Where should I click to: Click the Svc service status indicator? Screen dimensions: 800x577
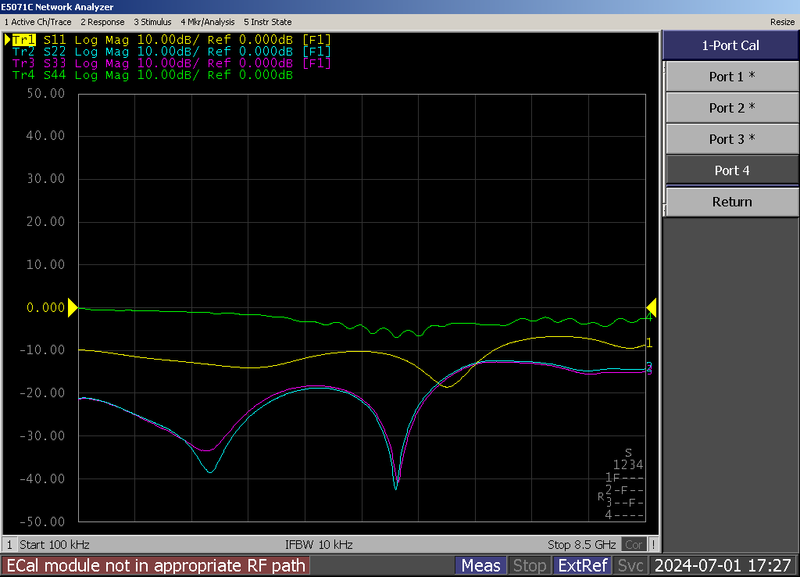coord(630,566)
